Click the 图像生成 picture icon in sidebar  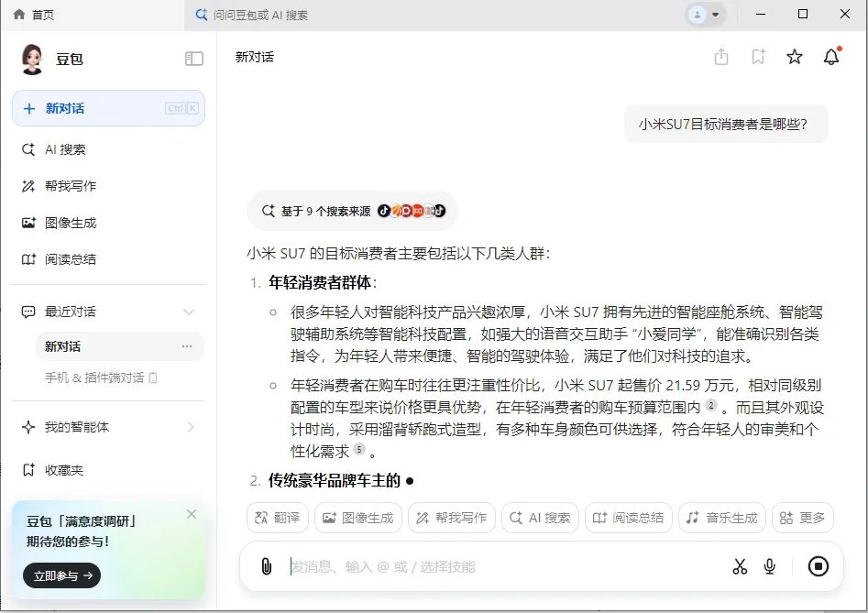coord(28,223)
